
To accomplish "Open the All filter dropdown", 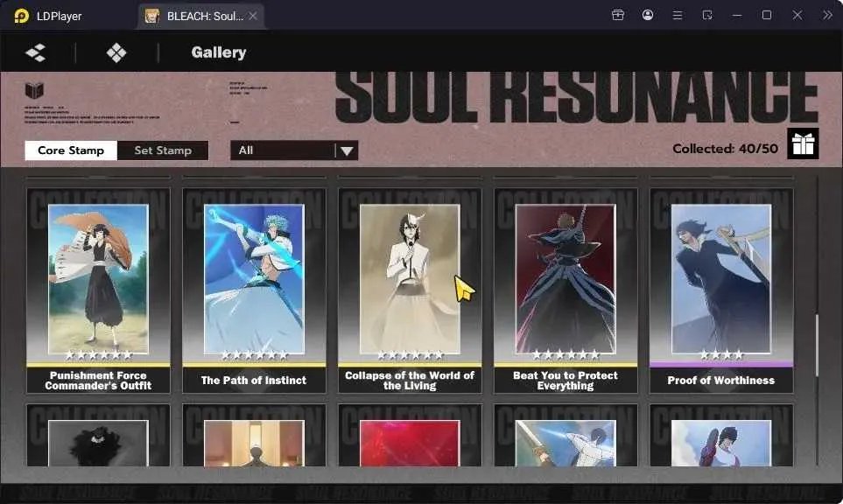I will 294,150.
